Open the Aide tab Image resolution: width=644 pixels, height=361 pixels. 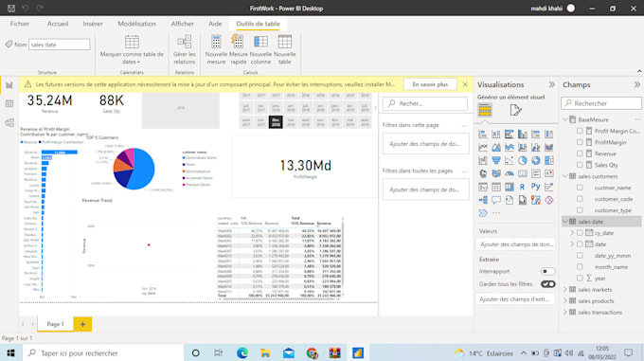(x=215, y=24)
